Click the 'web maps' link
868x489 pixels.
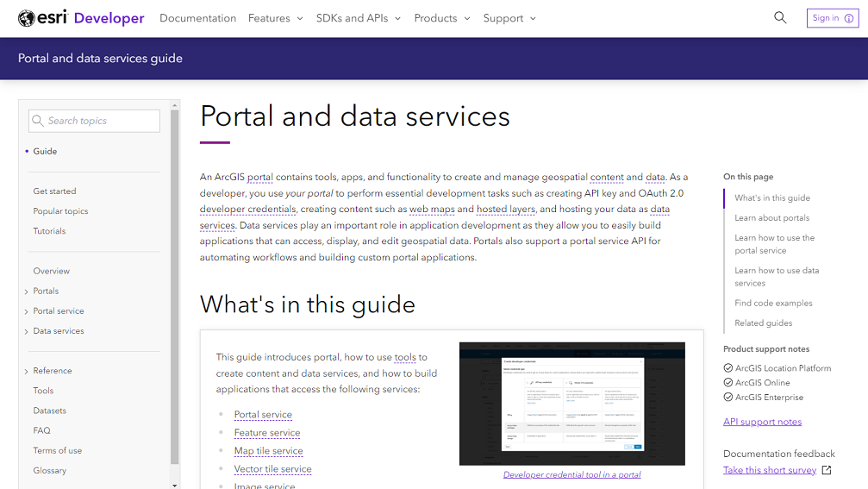point(432,210)
